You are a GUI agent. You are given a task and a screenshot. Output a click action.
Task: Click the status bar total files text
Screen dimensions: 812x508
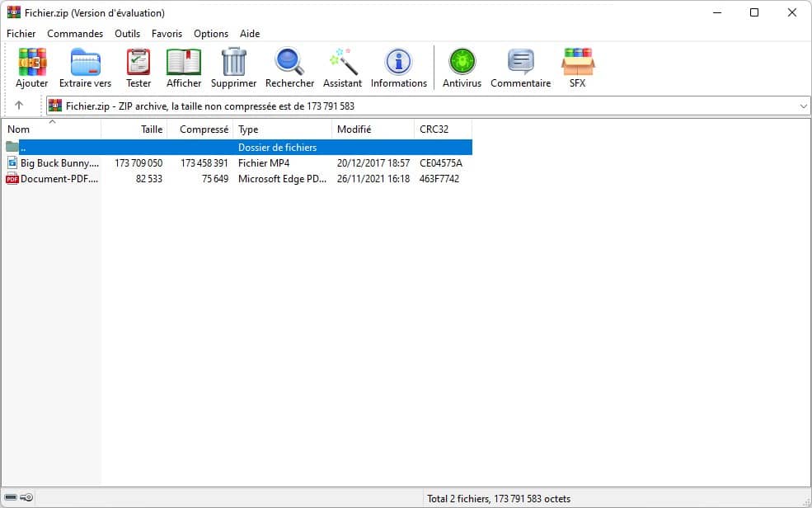pos(498,499)
